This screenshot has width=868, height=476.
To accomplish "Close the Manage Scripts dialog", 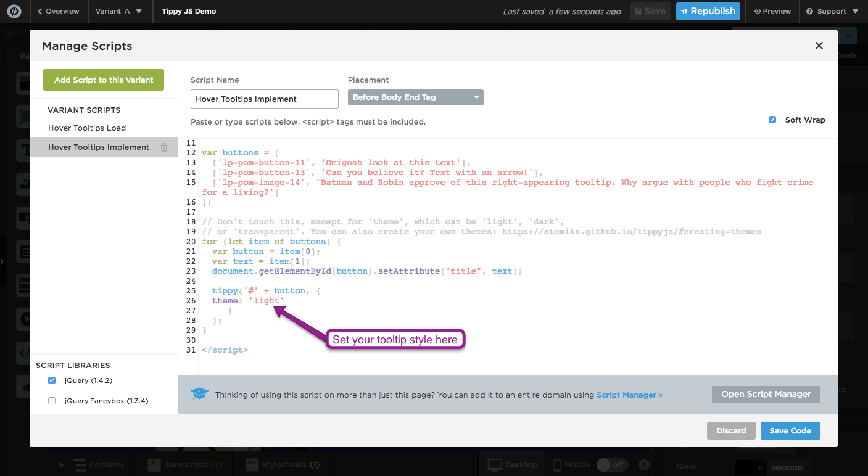I will [819, 46].
